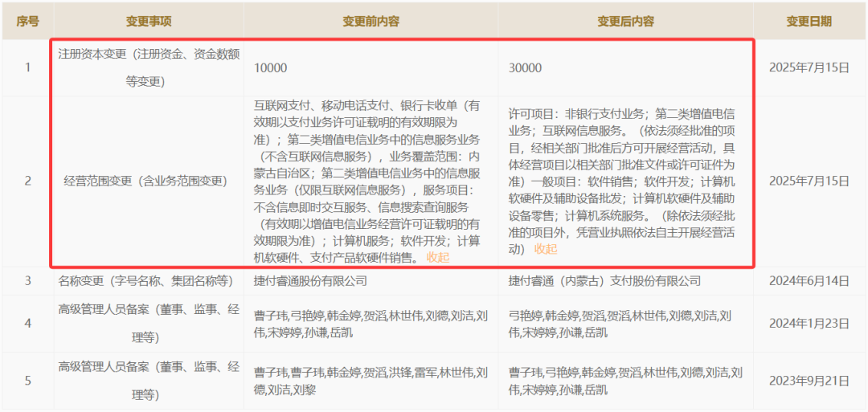Click the 30000 post-change capital value
Image resolution: width=868 pixels, height=412 pixels.
525,68
